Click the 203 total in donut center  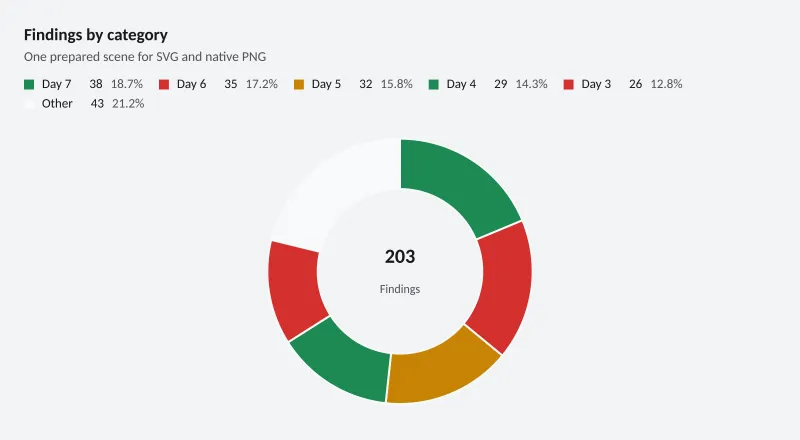(400, 257)
